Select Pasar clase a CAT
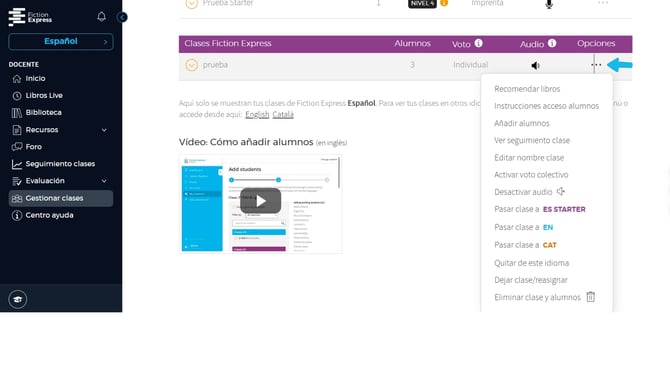Screen dimensions: 670x376 [525, 245]
